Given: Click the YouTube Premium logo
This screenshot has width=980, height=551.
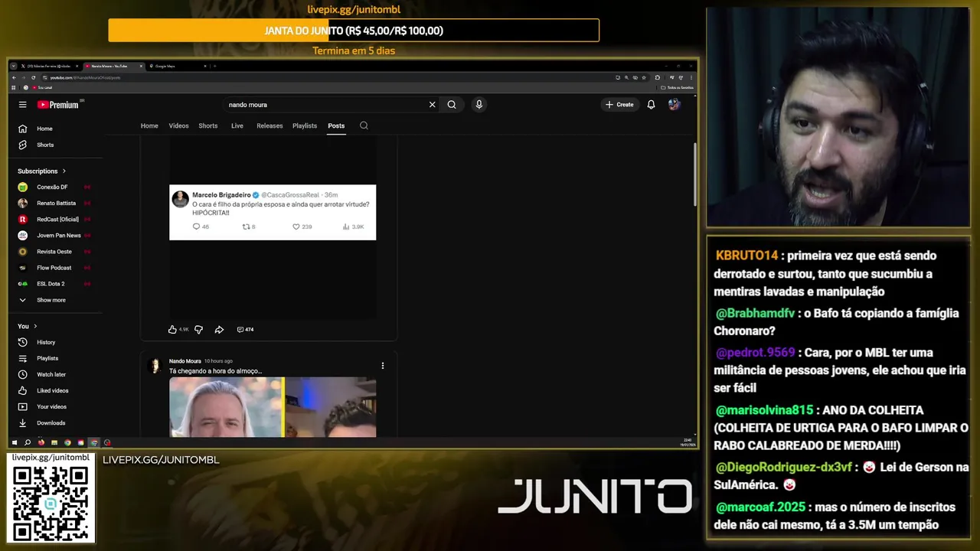Looking at the screenshot, I should point(58,105).
